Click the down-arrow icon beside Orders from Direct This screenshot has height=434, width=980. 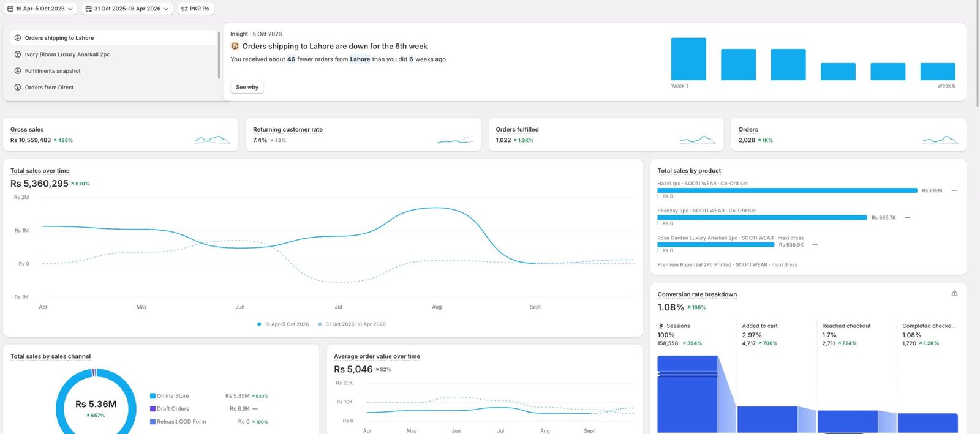pos(18,88)
